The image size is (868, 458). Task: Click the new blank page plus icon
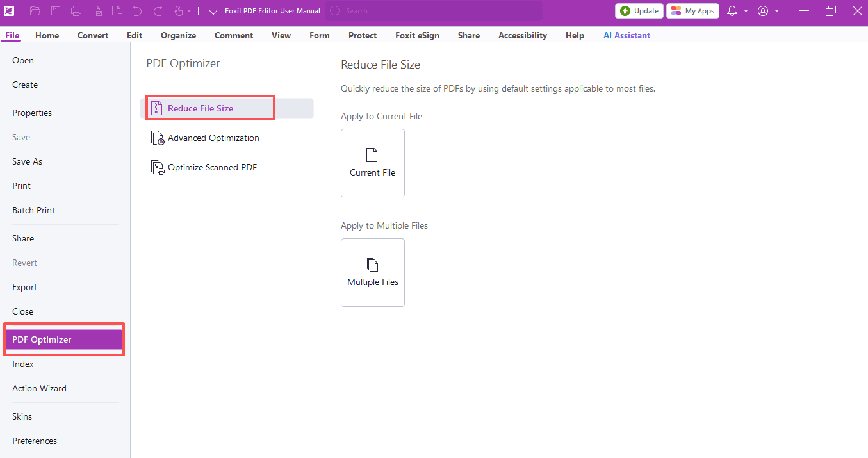click(117, 11)
